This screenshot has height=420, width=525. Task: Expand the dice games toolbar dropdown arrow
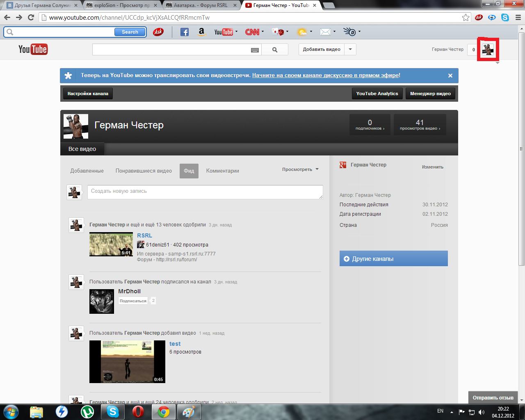click(287, 32)
